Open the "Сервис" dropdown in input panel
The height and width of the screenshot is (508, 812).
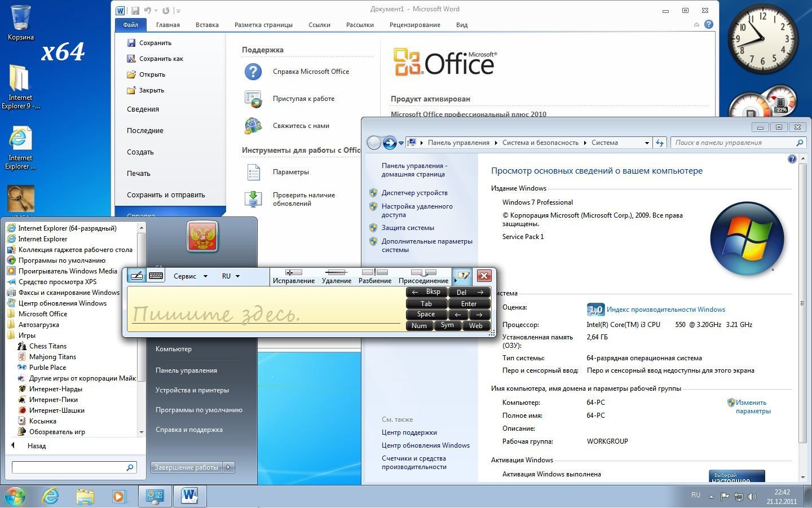190,276
